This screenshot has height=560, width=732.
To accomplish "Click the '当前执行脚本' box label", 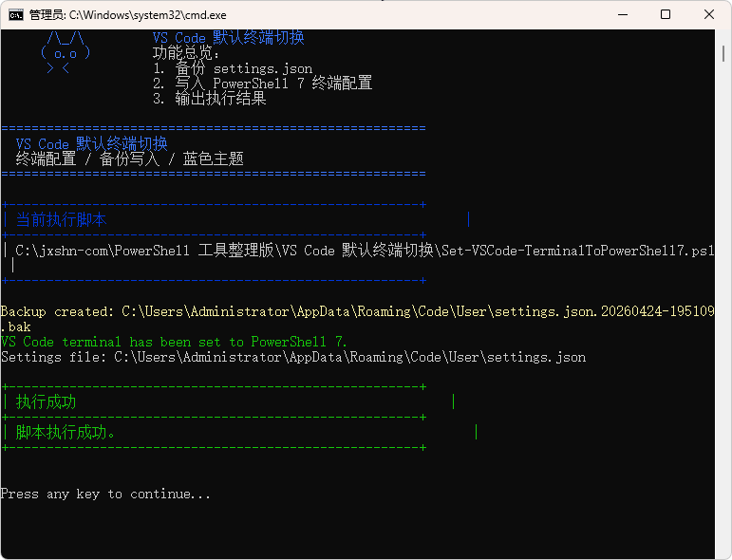I will (x=61, y=220).
